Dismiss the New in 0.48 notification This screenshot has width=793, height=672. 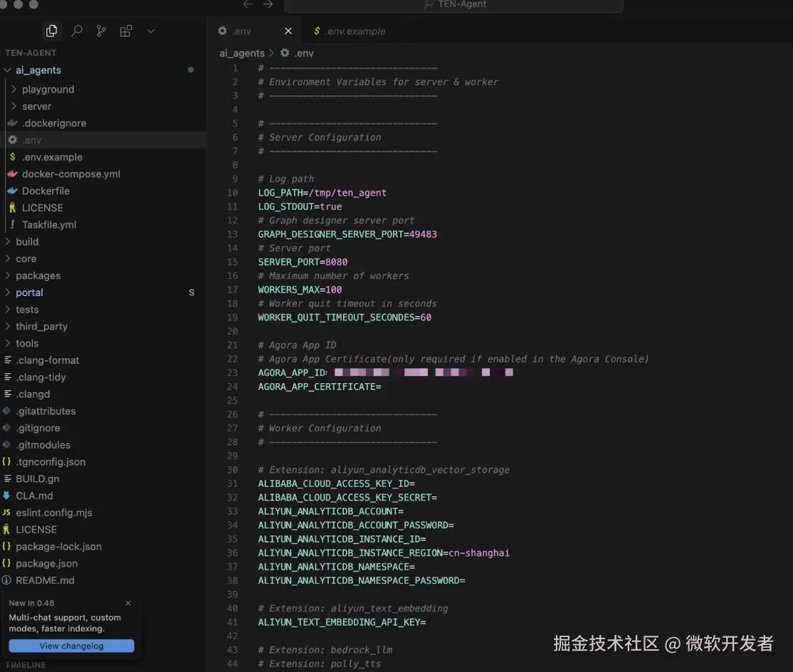coord(128,603)
